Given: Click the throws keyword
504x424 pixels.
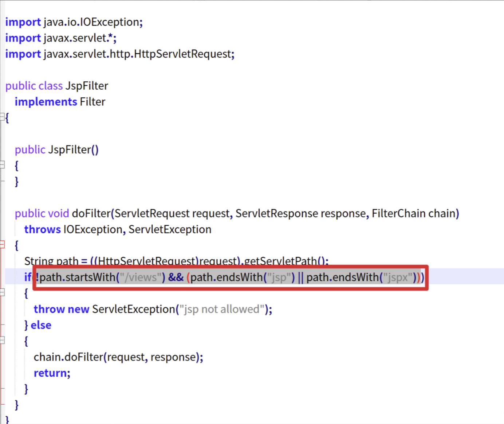Looking at the screenshot, I should [x=42, y=230].
